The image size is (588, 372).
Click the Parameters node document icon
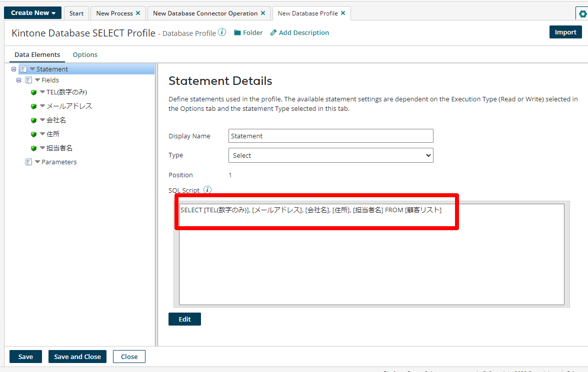point(28,162)
